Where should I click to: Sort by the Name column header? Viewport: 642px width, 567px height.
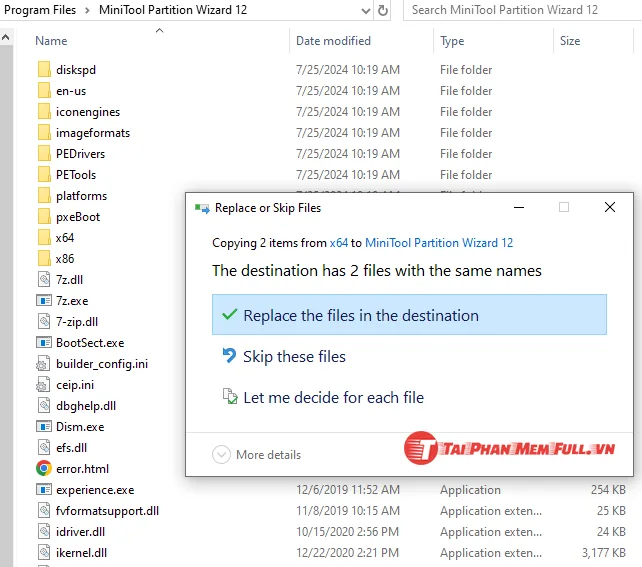point(51,41)
